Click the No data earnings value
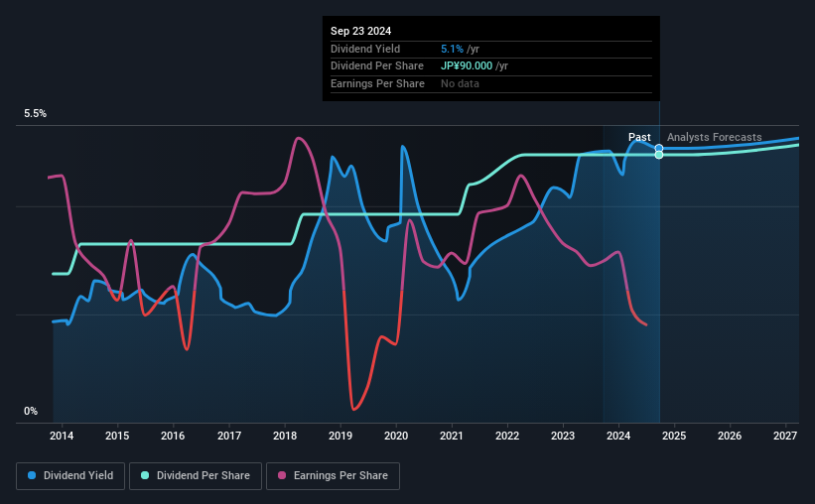This screenshot has width=815, height=504. (460, 83)
